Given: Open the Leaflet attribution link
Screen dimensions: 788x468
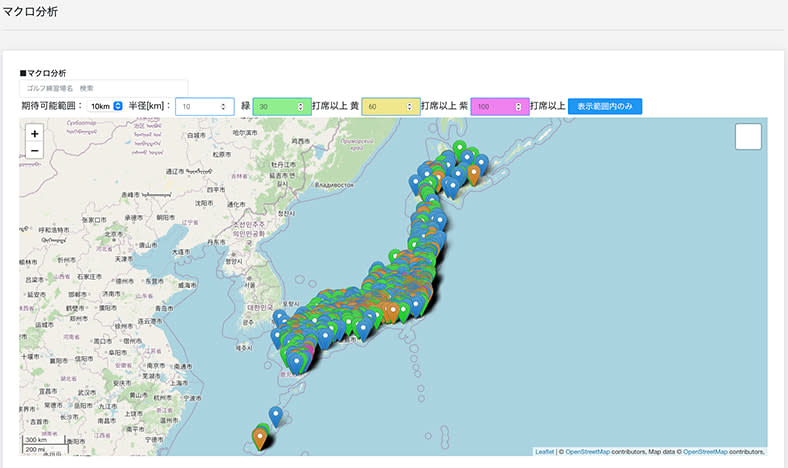Looking at the screenshot, I should (544, 452).
